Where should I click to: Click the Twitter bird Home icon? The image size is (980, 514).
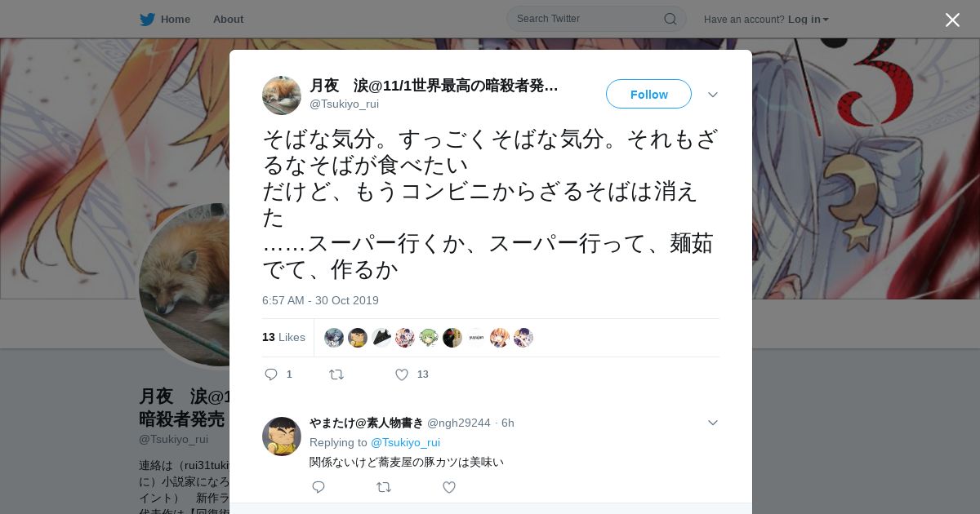pyautogui.click(x=147, y=19)
